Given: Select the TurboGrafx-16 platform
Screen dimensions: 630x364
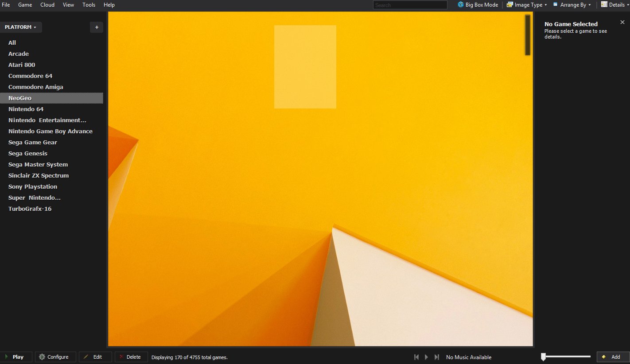Looking at the screenshot, I should 51,209.
